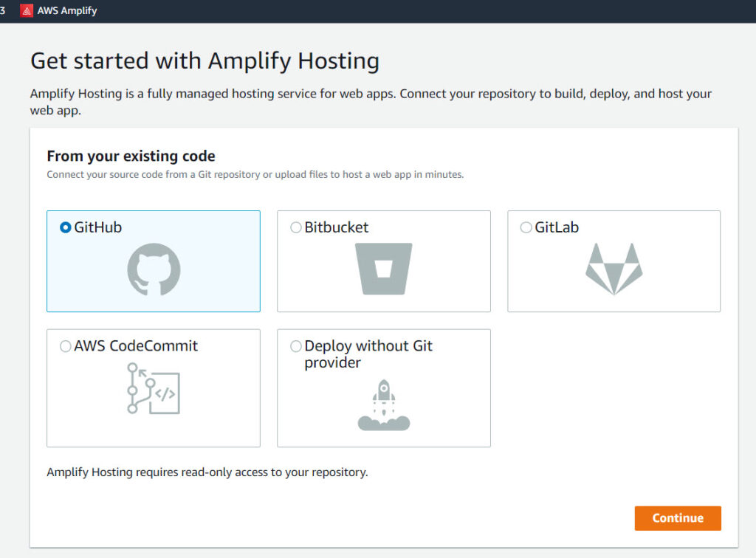Viewport: 756px width, 558px height.
Task: Click the Bitbucket label text
Action: (x=337, y=227)
